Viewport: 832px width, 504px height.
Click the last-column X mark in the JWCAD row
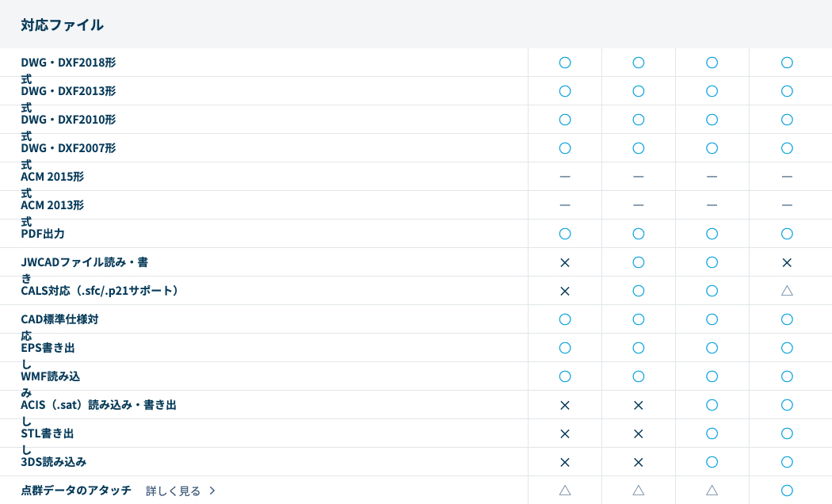(787, 262)
